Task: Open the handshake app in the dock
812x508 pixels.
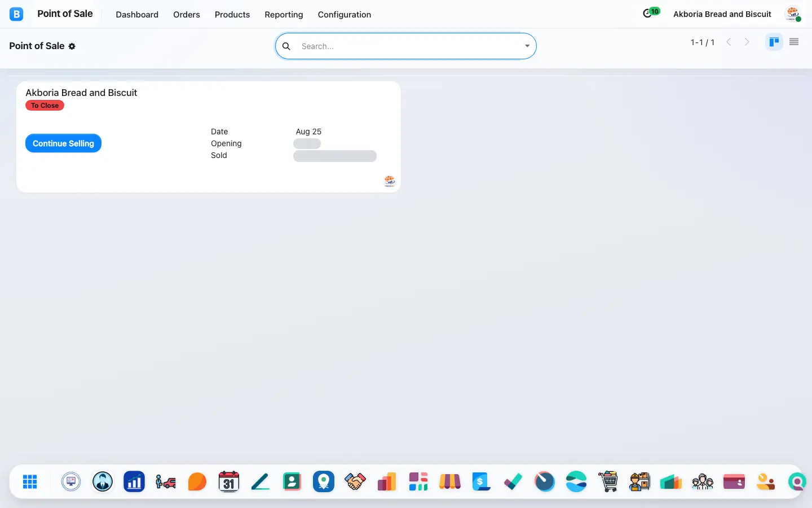Action: (x=355, y=481)
